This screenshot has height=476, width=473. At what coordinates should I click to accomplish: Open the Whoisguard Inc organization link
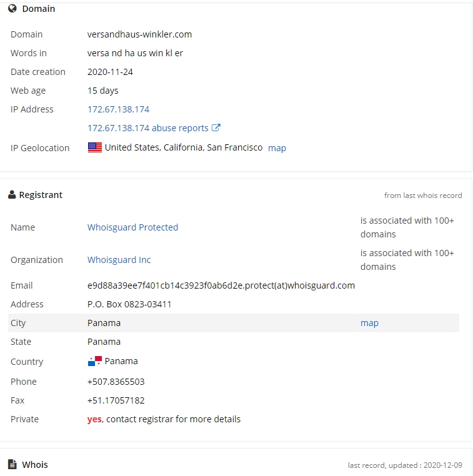(119, 260)
